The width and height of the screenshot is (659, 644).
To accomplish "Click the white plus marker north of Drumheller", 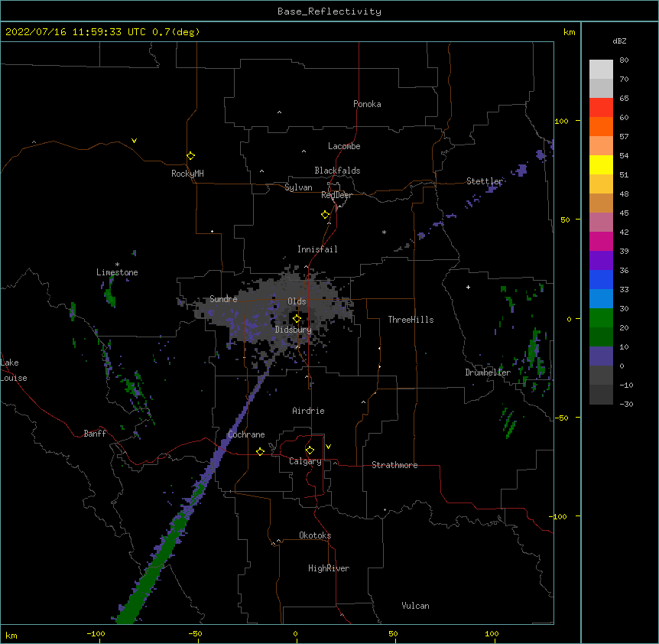I will (x=468, y=287).
